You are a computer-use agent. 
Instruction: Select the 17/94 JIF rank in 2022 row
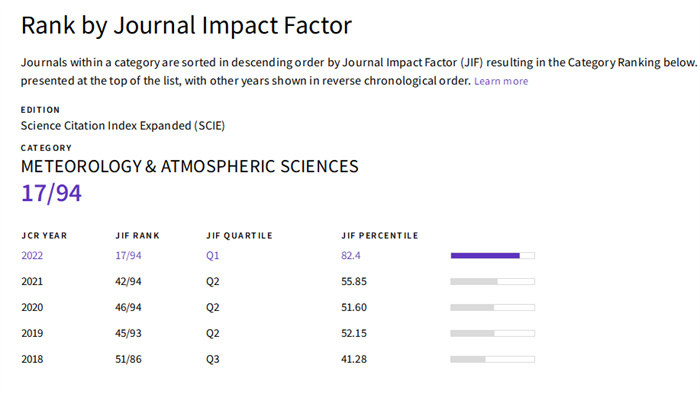[x=128, y=255]
